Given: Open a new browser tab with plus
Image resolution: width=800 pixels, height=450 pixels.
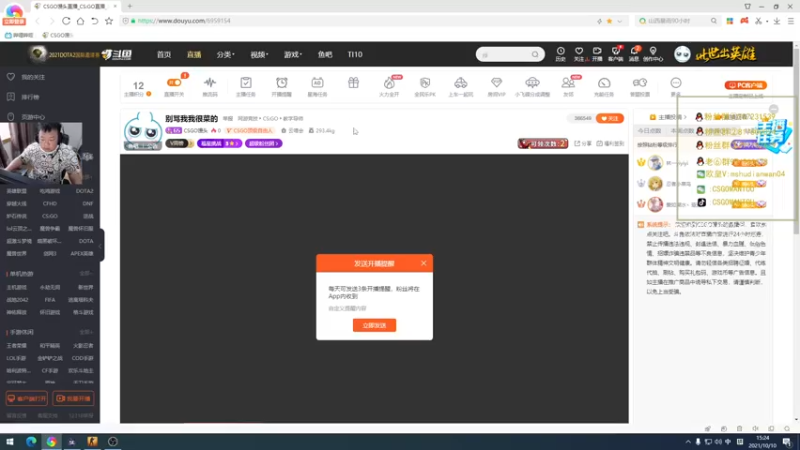Looking at the screenshot, I should click(130, 6).
